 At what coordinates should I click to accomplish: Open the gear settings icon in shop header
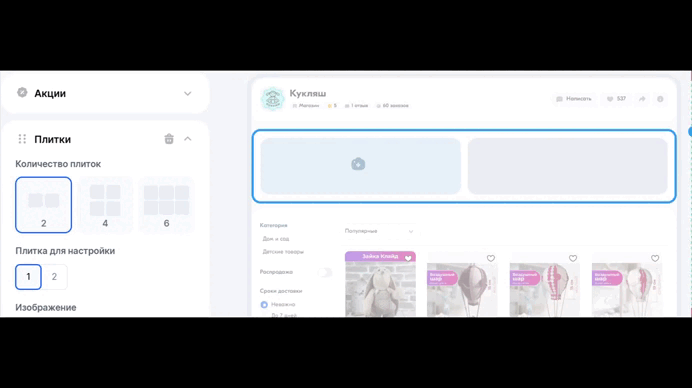660,99
